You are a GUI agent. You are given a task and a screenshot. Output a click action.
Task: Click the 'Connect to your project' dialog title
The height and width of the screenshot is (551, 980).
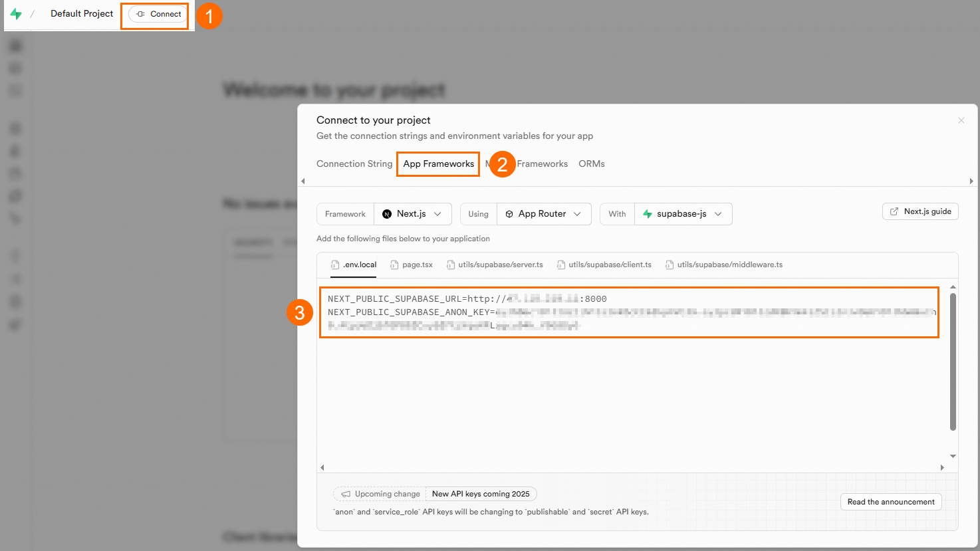[x=374, y=120]
